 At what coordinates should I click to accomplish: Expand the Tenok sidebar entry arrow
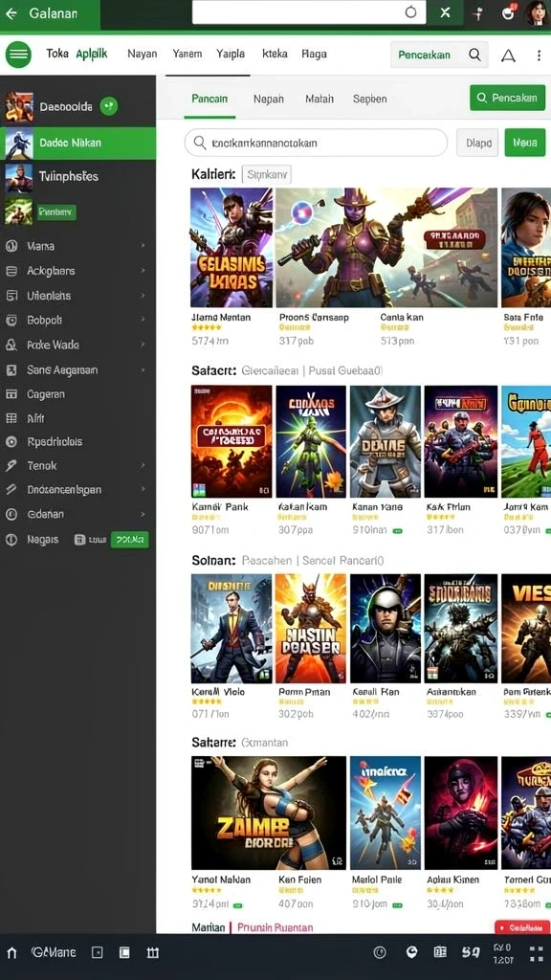click(143, 466)
